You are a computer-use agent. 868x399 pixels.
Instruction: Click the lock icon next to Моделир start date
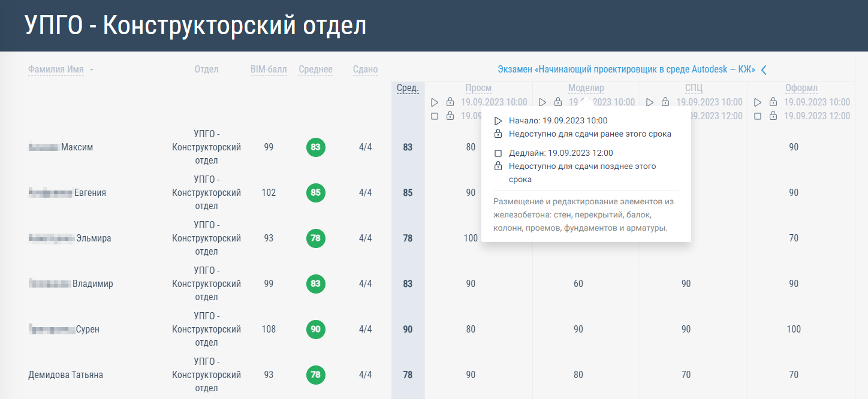click(x=558, y=102)
